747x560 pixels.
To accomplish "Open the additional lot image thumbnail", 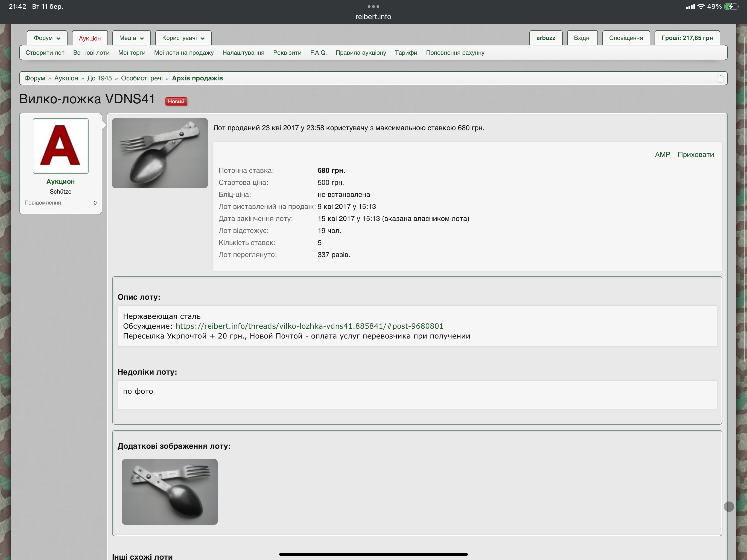I will click(x=170, y=491).
